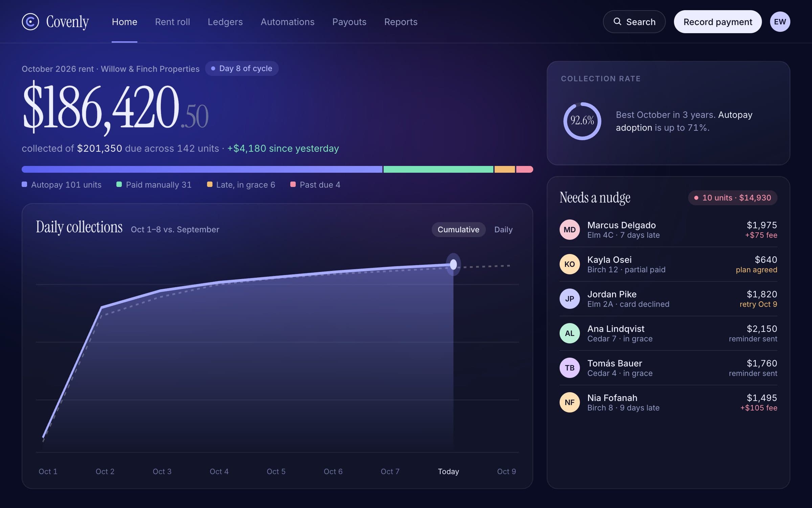Click the Late, in grace 6 legend
The height and width of the screenshot is (508, 812).
(241, 185)
